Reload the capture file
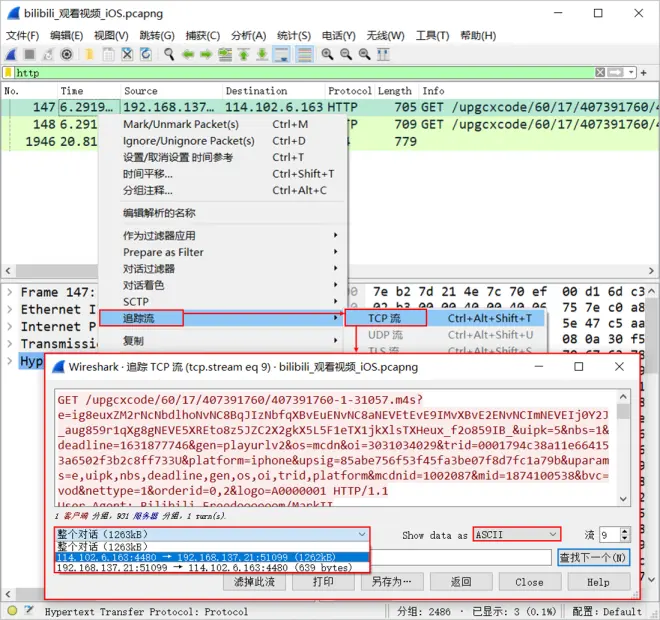 coord(146,54)
